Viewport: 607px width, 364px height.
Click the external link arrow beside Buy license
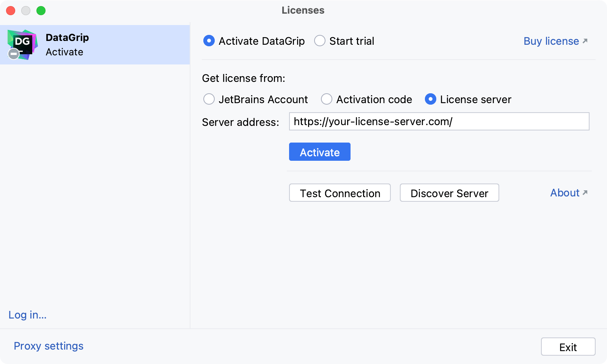[x=585, y=40]
